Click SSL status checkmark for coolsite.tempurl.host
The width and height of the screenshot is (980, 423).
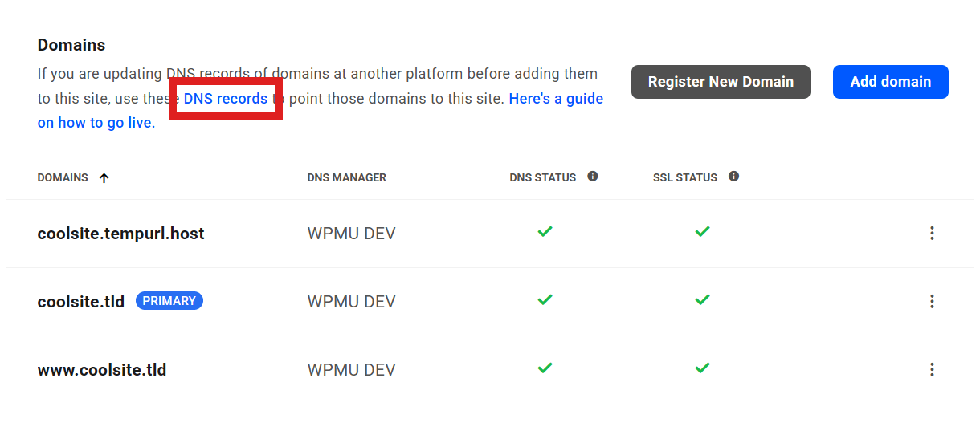tap(702, 232)
